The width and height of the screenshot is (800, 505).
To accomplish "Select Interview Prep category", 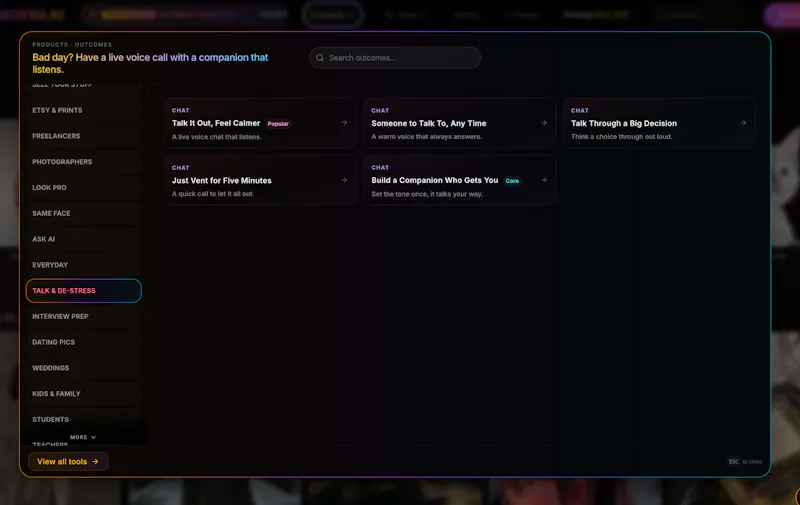I will [84, 316].
